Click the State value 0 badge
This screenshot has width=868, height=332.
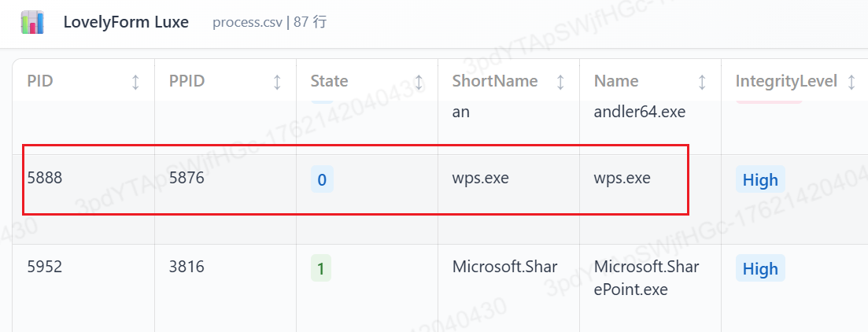tap(322, 179)
